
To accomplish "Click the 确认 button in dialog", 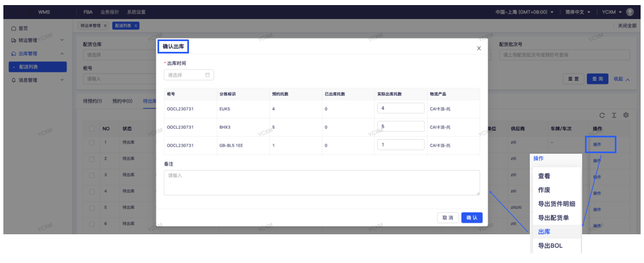I will point(471,217).
